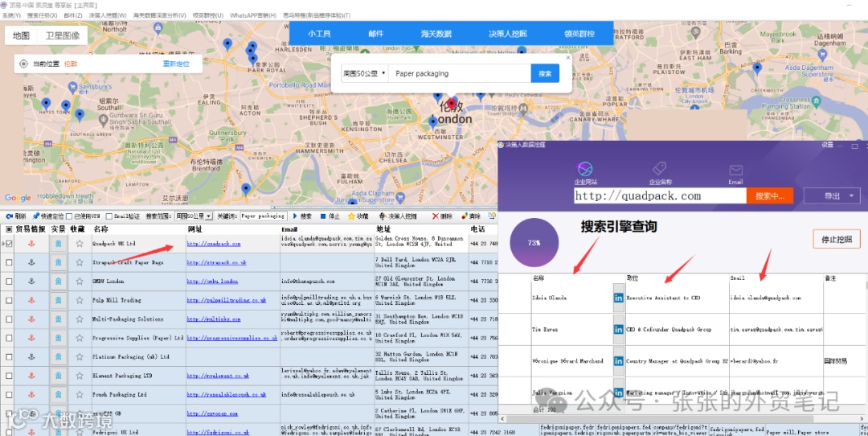Viewport: 868px width, 436px height.
Task: Check the Element Packaging LTD row checkbox
Action: 10,376
